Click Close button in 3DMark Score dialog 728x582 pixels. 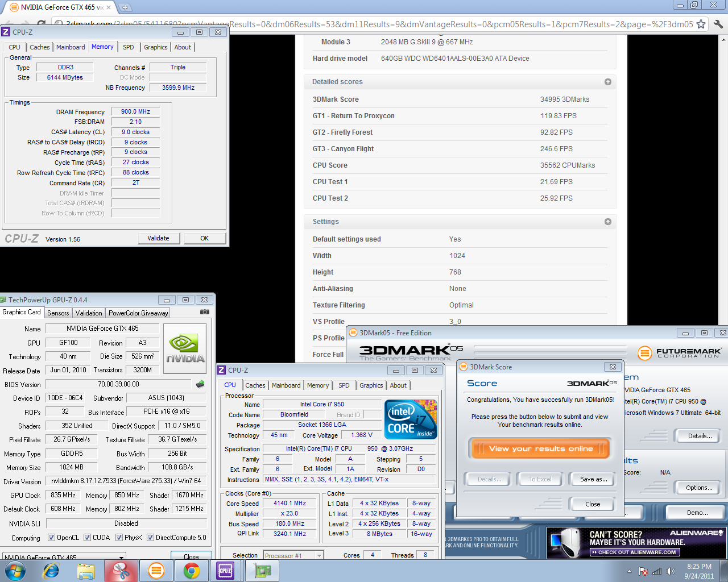tap(593, 504)
